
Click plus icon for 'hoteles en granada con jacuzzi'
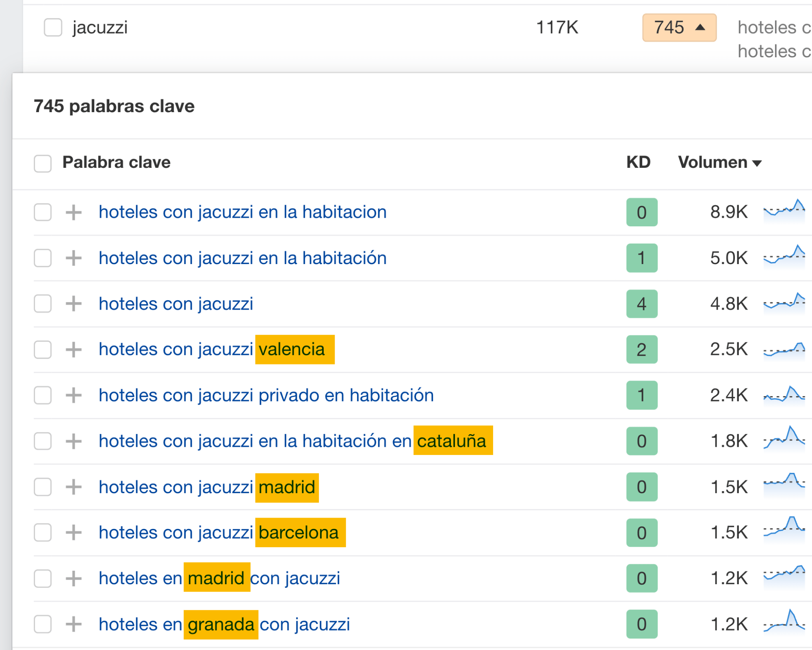point(74,624)
